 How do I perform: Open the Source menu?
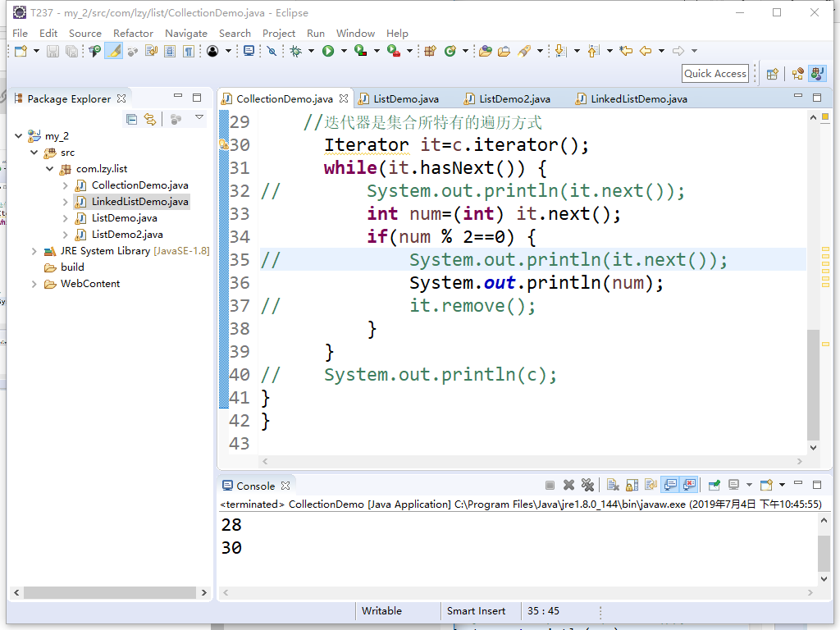(x=85, y=33)
